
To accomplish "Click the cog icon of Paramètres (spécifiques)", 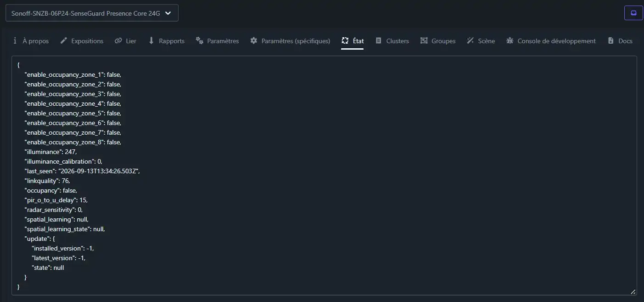I will pos(254,41).
